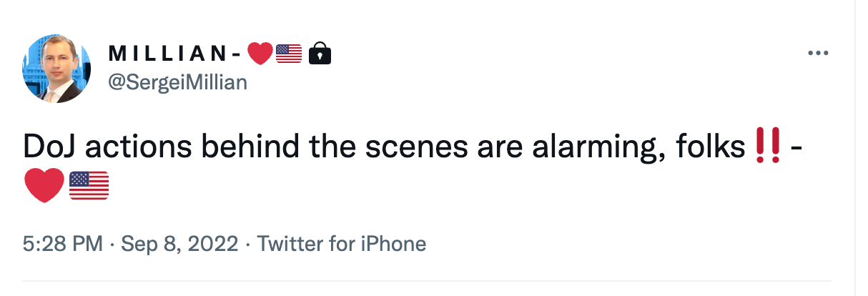Click the padlock icon beside the name
The width and height of the screenshot is (868, 296).
320,53
